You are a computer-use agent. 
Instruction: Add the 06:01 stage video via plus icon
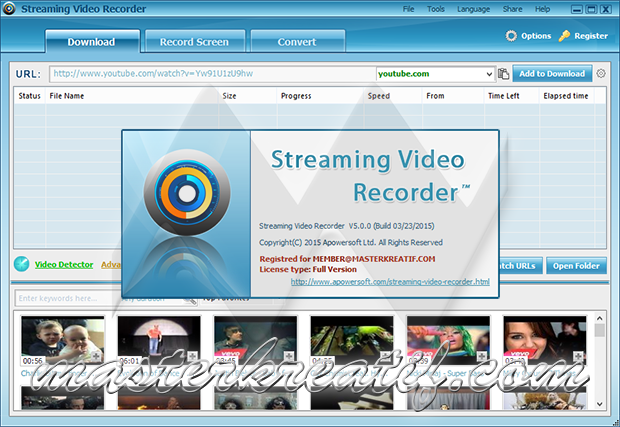(x=192, y=356)
